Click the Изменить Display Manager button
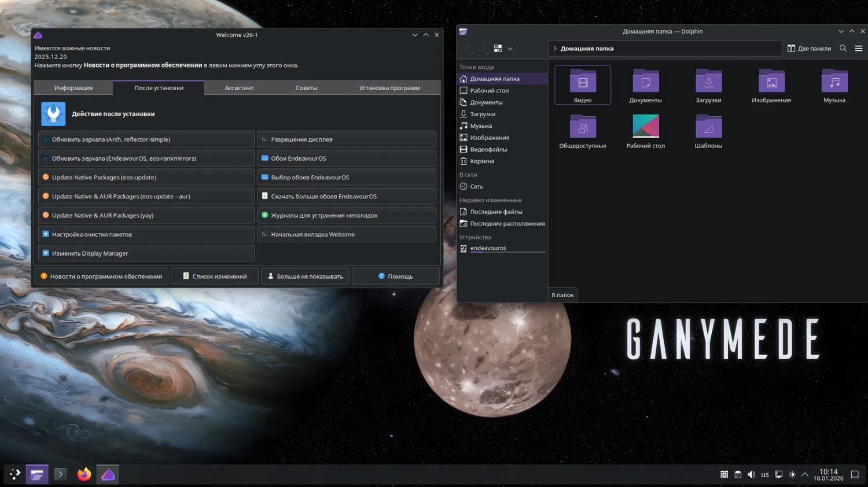Viewport: 868px width, 487px height. click(146, 253)
